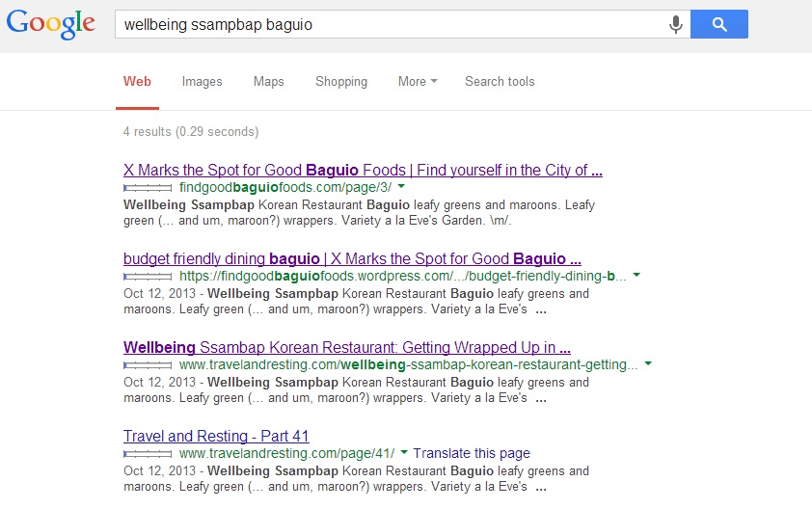Click the 'Translate this page' link
This screenshot has width=812, height=509.
[472, 453]
